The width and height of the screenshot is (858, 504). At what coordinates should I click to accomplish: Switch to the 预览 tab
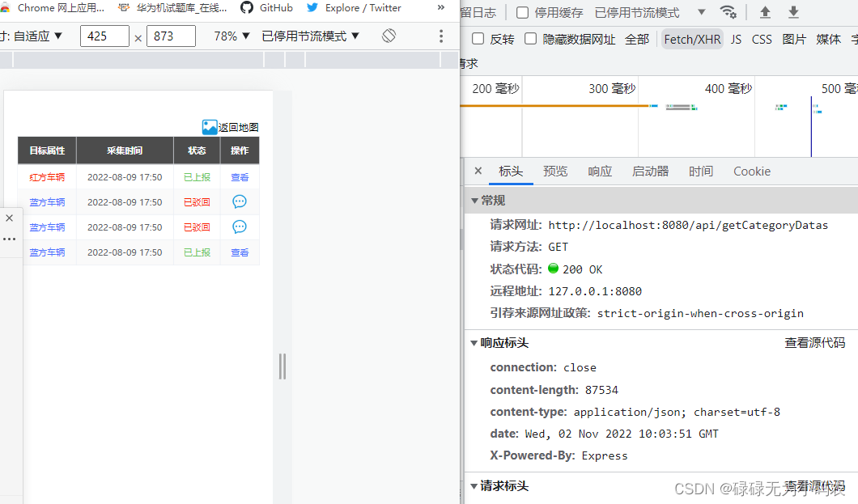pos(555,171)
